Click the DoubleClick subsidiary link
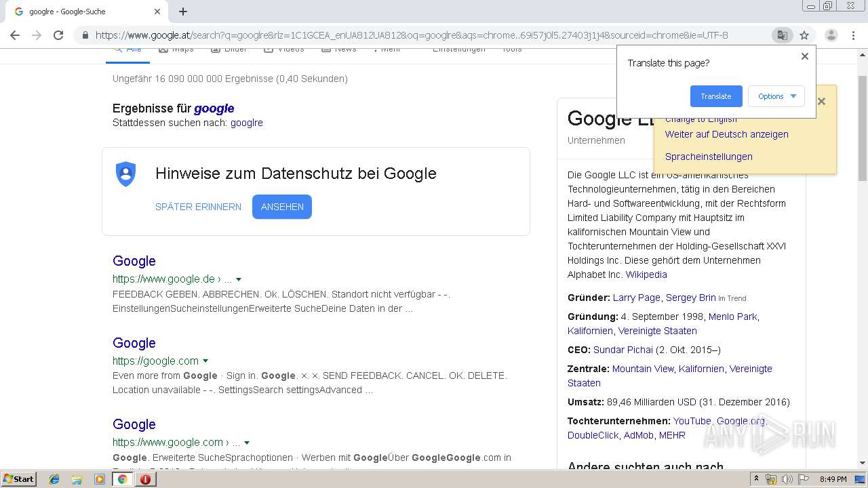Viewport: 868px width, 488px height. tap(593, 435)
